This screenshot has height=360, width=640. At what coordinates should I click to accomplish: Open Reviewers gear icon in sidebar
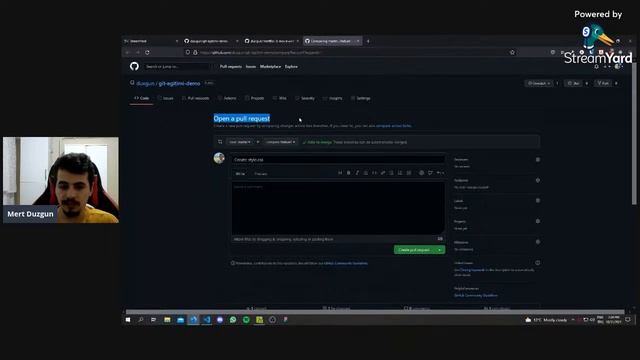[538, 160]
